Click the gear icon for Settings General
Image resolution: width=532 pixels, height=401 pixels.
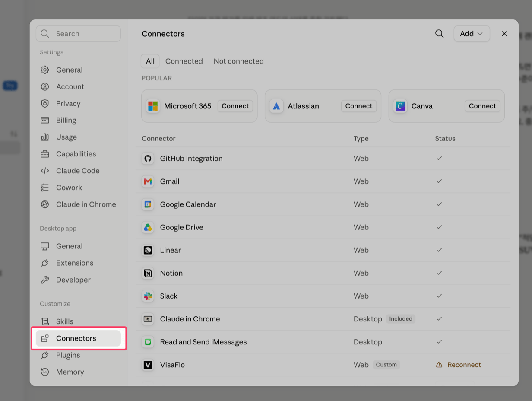click(45, 70)
